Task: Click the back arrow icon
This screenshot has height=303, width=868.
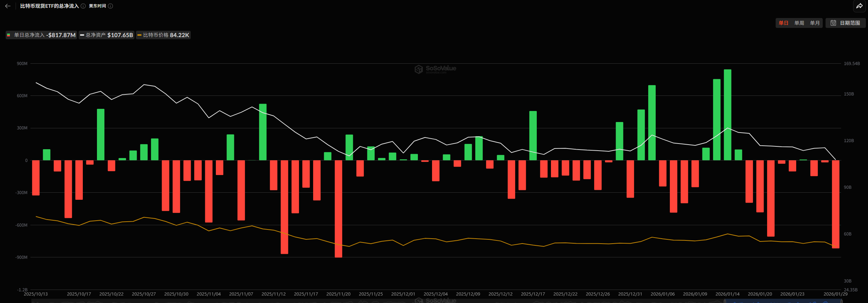Action: tap(8, 6)
